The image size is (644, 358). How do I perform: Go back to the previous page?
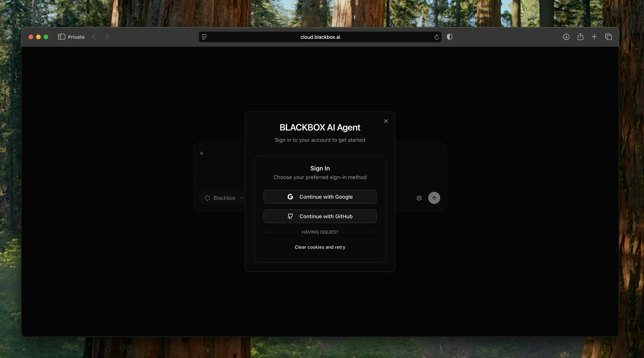tap(94, 37)
